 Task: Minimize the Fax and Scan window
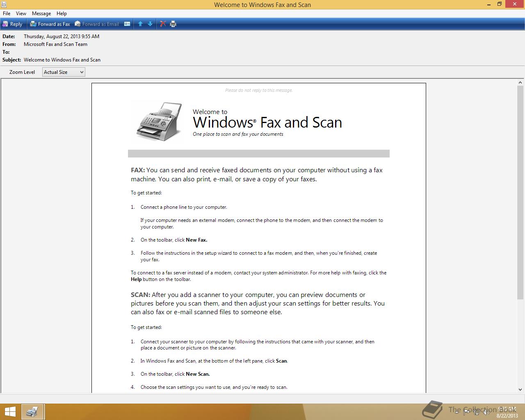pos(489,4)
